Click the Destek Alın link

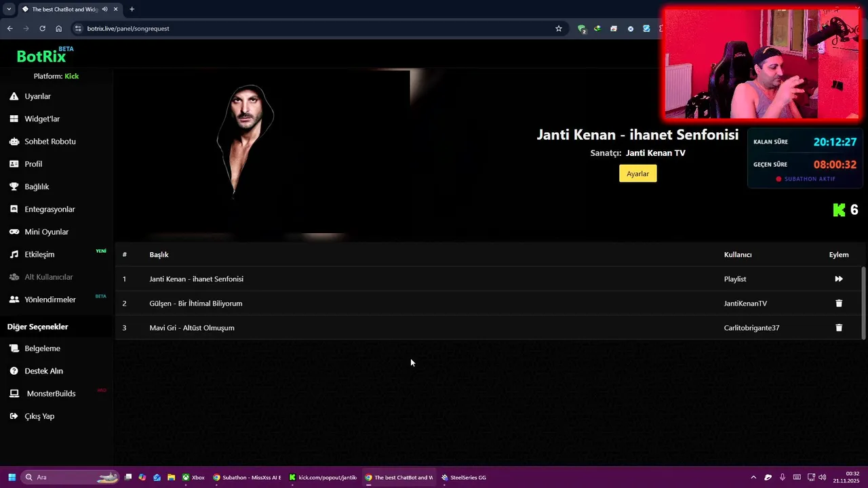44,371
